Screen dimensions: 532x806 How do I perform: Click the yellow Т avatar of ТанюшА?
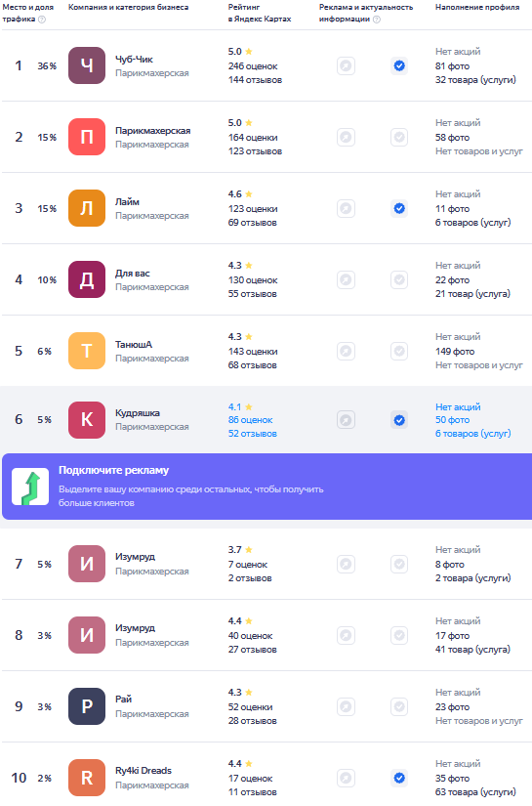pyautogui.click(x=87, y=351)
